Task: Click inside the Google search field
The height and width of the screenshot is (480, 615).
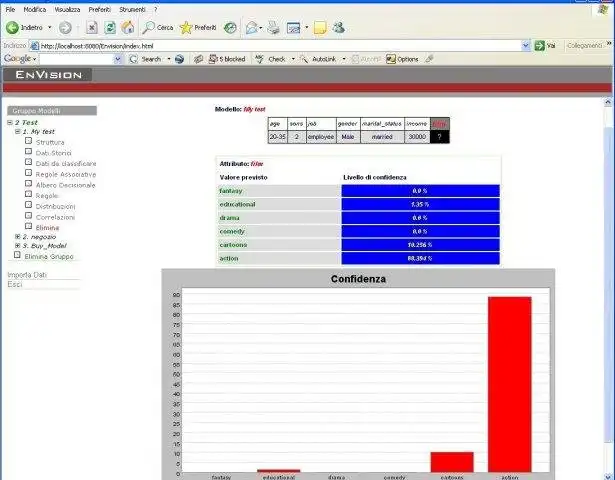Action: [x=76, y=59]
